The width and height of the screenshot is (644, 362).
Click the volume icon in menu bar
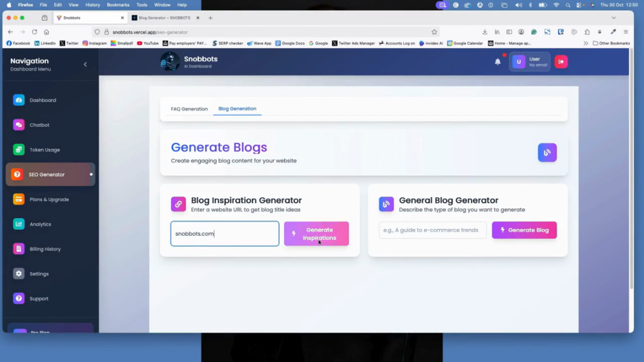519,5
